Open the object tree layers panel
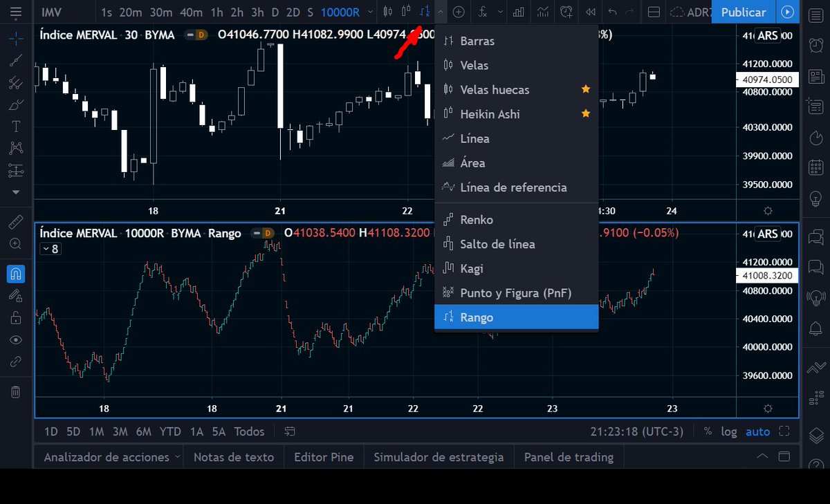 pos(815,436)
